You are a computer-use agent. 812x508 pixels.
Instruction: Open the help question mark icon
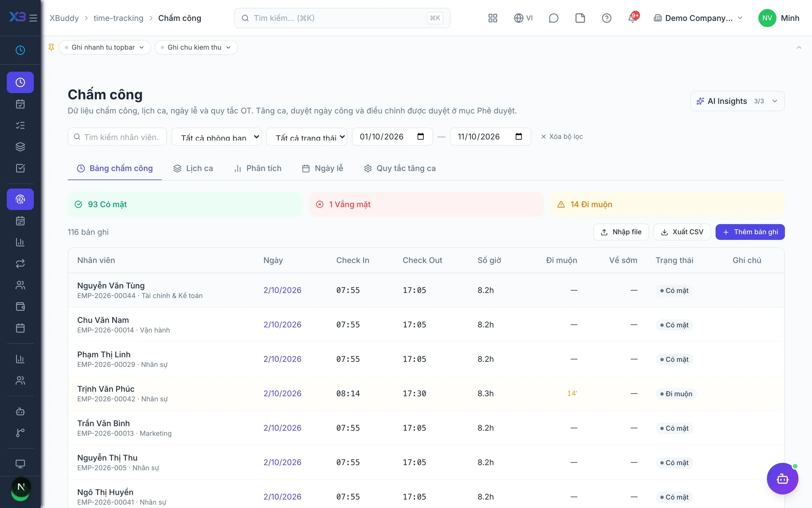coord(607,18)
